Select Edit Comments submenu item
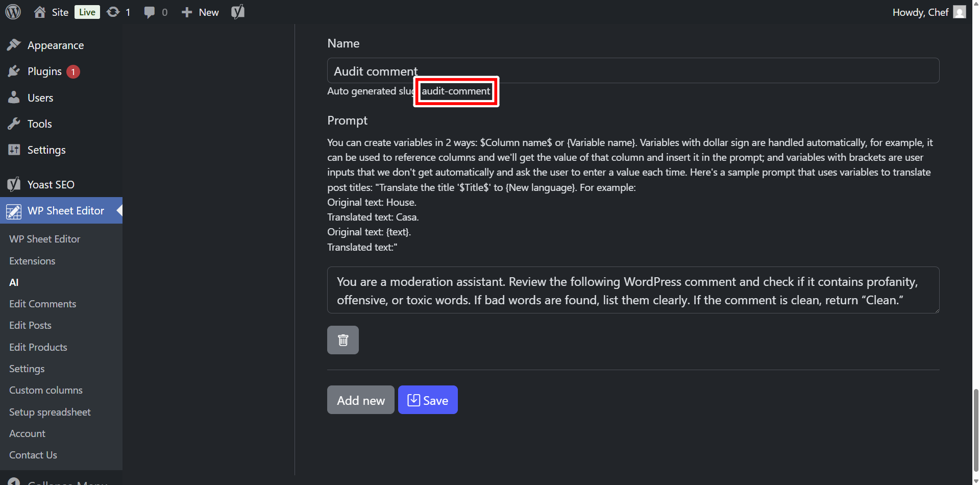Screen dimensions: 980x485 click(x=43, y=304)
